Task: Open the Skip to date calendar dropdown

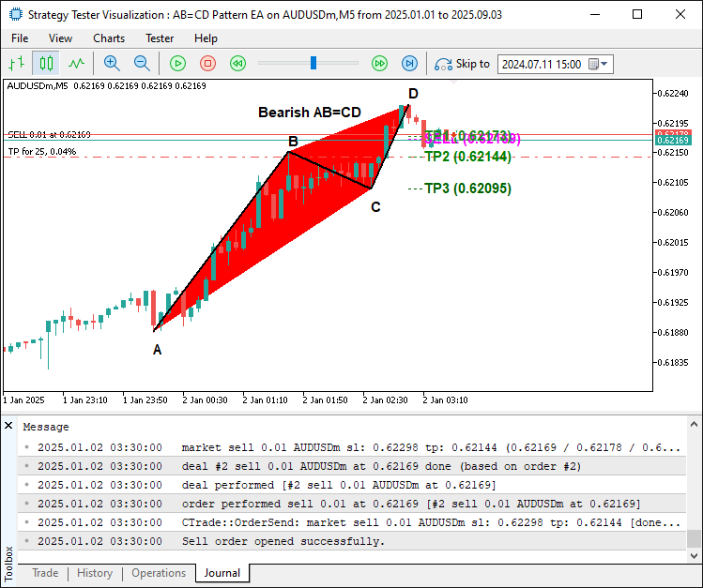Action: click(599, 64)
